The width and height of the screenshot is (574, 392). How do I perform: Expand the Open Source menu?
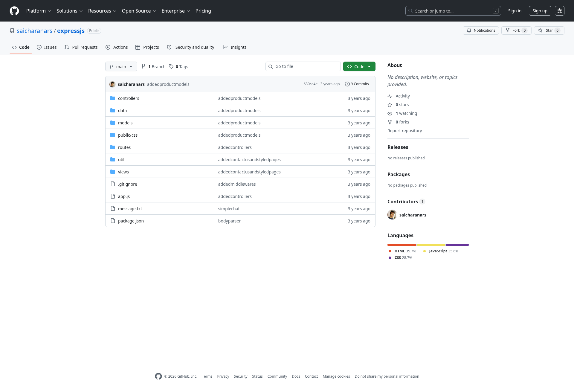click(139, 11)
